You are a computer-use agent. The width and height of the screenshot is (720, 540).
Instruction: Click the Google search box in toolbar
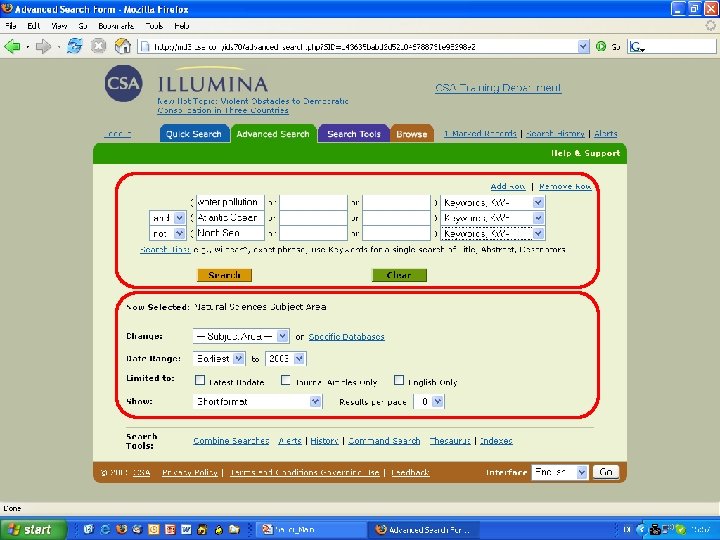point(671,46)
